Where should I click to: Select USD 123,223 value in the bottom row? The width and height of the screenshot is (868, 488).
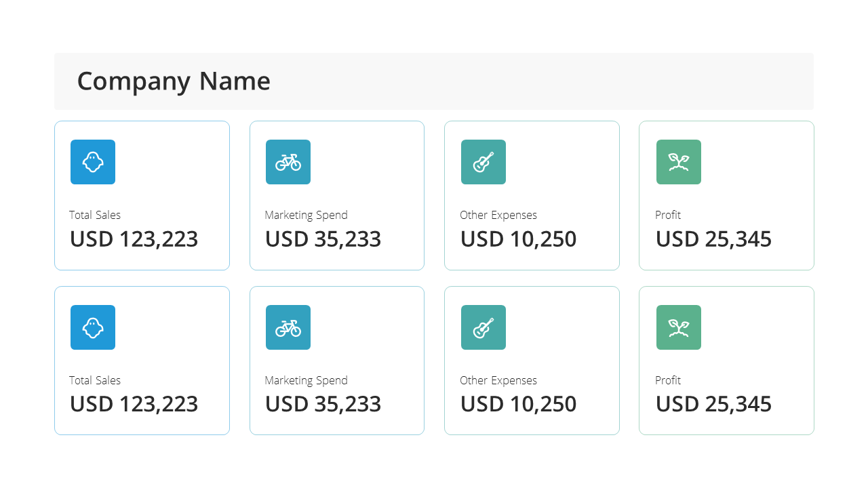click(x=134, y=405)
